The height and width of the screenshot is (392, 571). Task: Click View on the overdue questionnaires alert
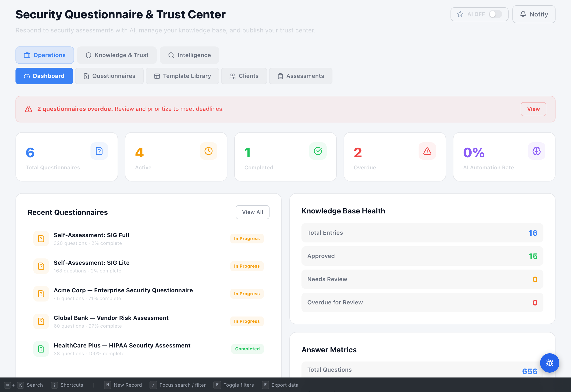click(533, 109)
